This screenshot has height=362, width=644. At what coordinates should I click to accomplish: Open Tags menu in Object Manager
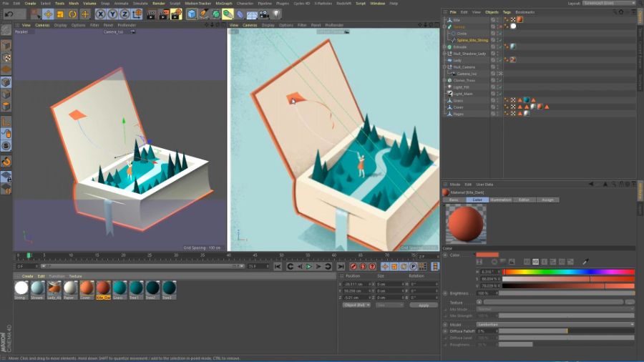point(507,12)
